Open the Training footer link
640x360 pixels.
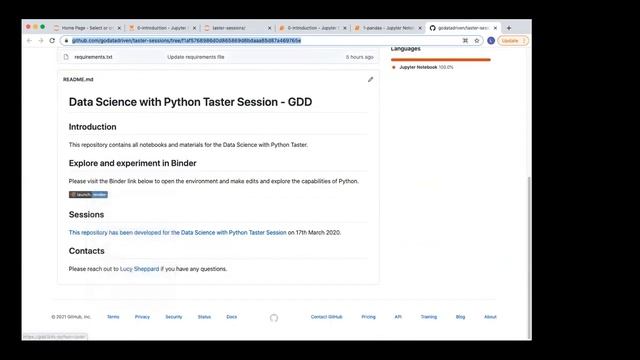(x=429, y=317)
